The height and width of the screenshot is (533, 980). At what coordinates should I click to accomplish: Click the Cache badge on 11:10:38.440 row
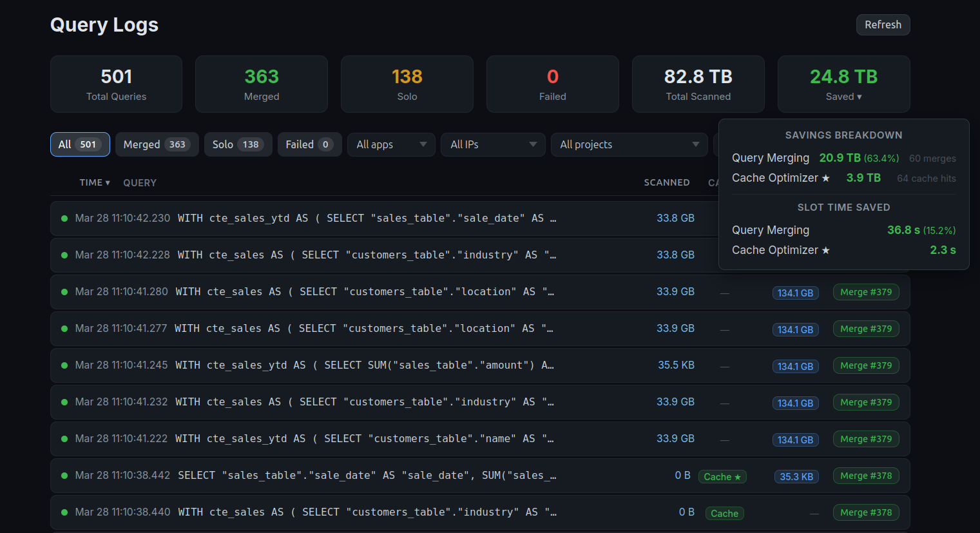tap(724, 513)
